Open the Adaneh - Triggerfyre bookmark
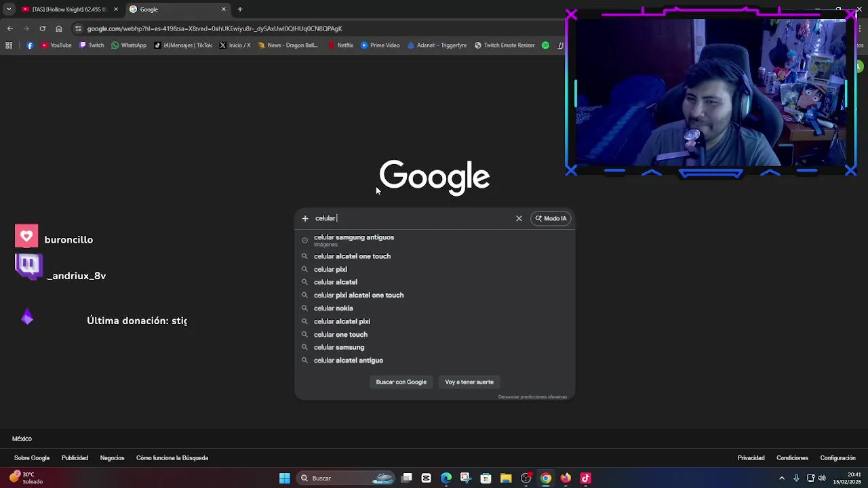This screenshot has height=488, width=868. (437, 45)
